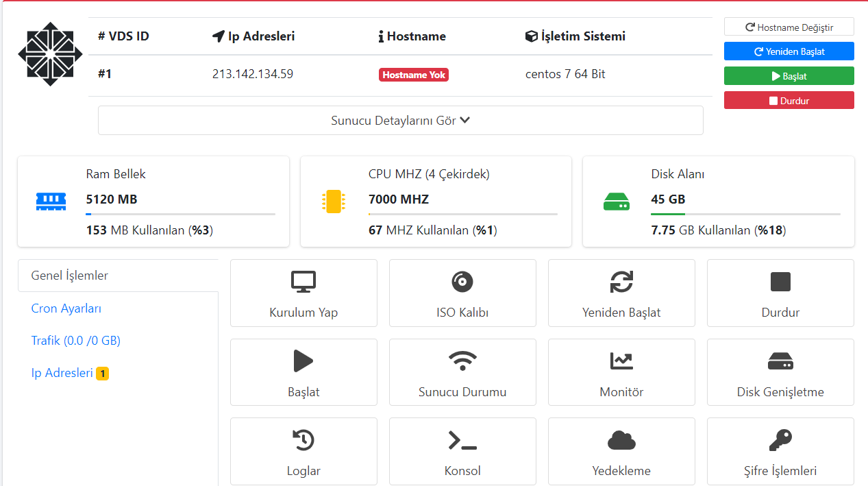Click the chart line icon for Monitör

point(621,361)
